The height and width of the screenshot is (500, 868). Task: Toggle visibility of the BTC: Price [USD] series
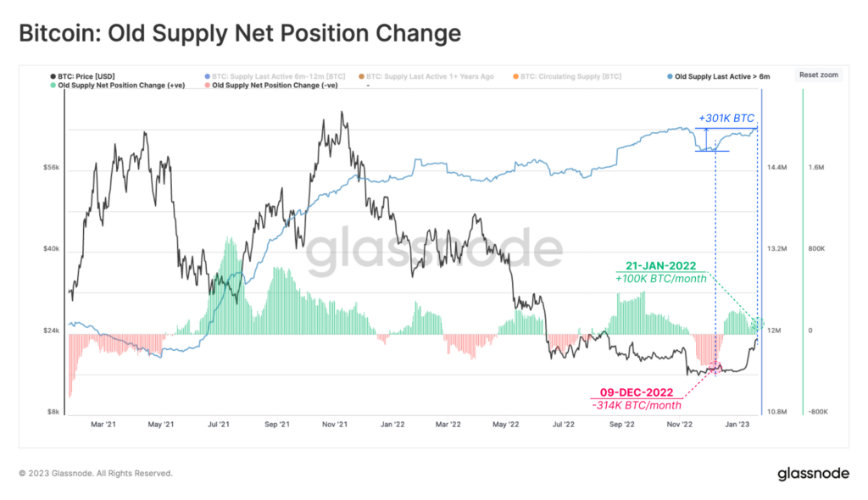[x=86, y=75]
